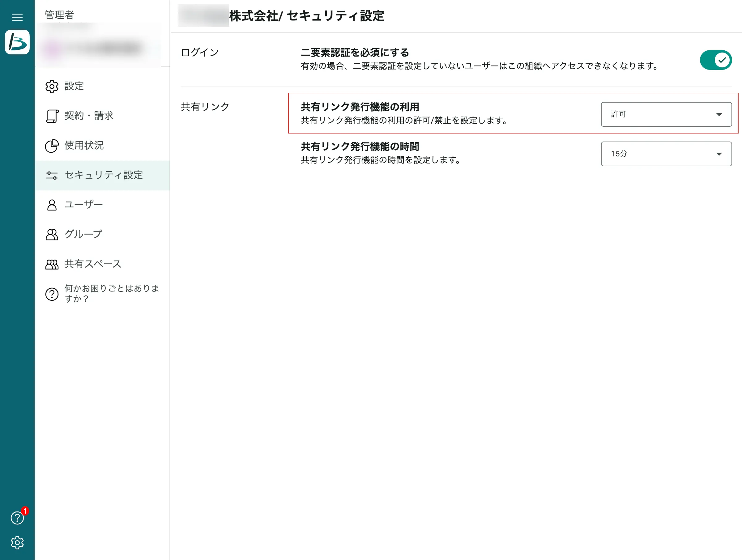Click 何かお困りごとはありますか? support link
The image size is (742, 560).
pos(111,293)
